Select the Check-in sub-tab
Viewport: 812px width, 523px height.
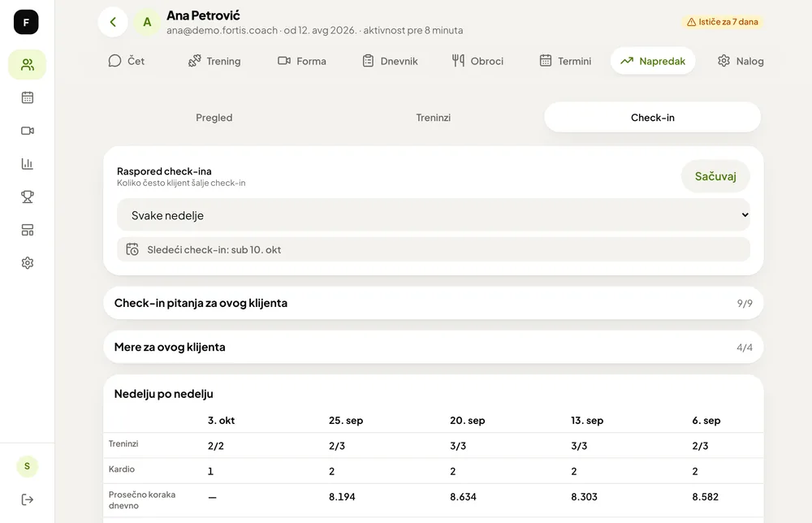tap(653, 118)
